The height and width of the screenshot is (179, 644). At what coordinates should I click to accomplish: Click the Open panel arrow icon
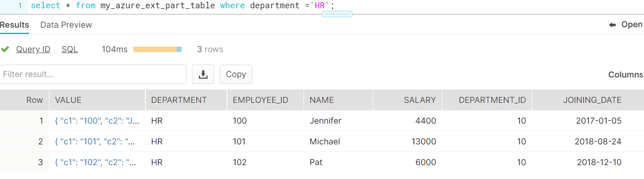tap(613, 25)
